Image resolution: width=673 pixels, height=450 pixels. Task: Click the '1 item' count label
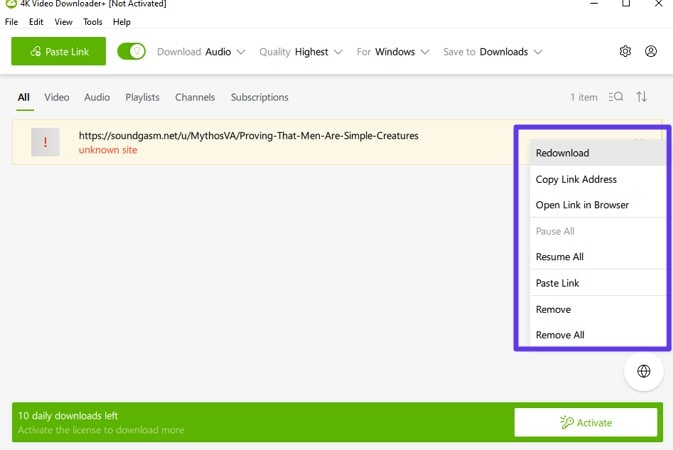584,97
